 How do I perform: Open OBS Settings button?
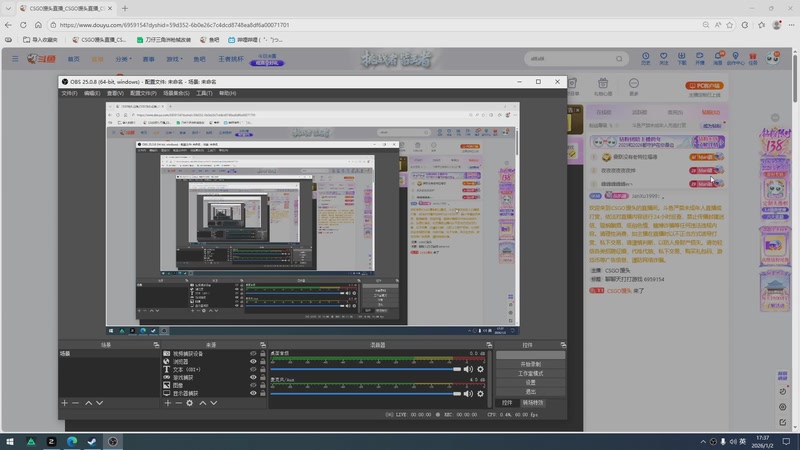(x=531, y=383)
